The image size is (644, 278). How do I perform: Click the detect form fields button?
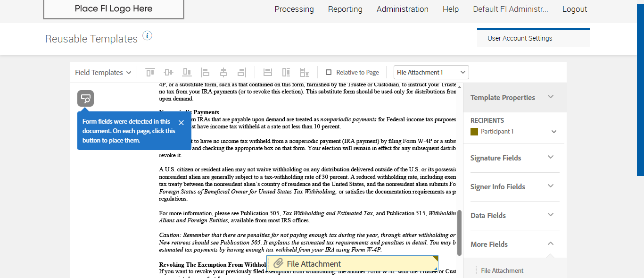point(86,99)
